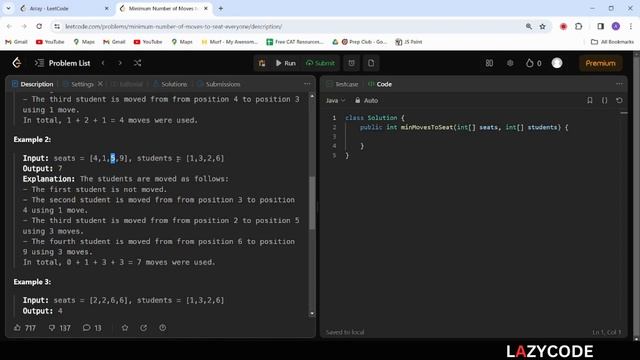Click the bookmark icon in editor
This screenshot has height=360, width=640.
[x=590, y=100]
